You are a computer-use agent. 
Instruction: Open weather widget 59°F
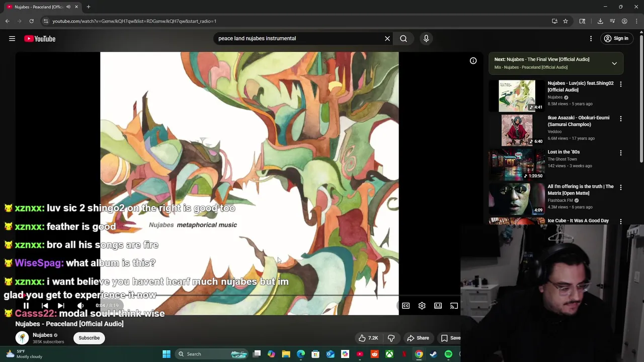tap(24, 354)
